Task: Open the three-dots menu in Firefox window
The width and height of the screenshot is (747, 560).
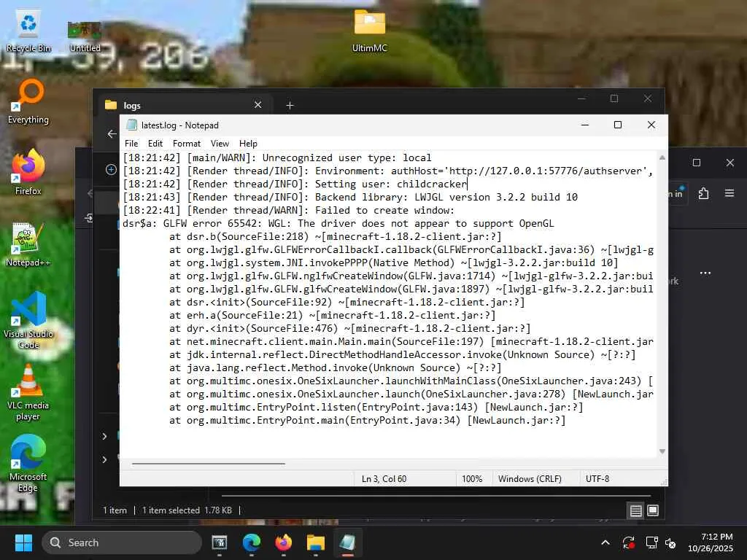Action: coord(705,273)
